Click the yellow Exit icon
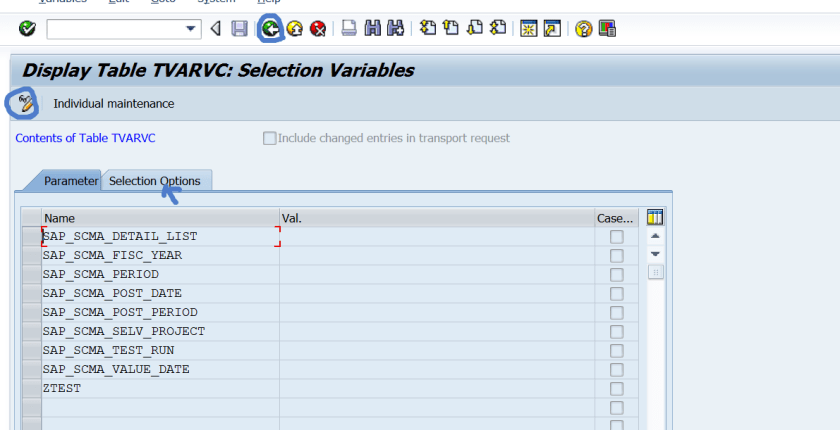840x430 pixels. (294, 29)
